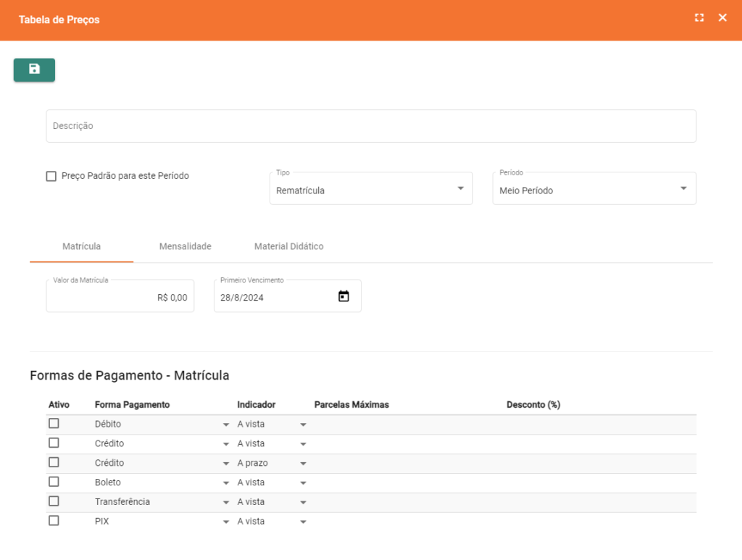Enable Preço Padrão para este Período

51,176
